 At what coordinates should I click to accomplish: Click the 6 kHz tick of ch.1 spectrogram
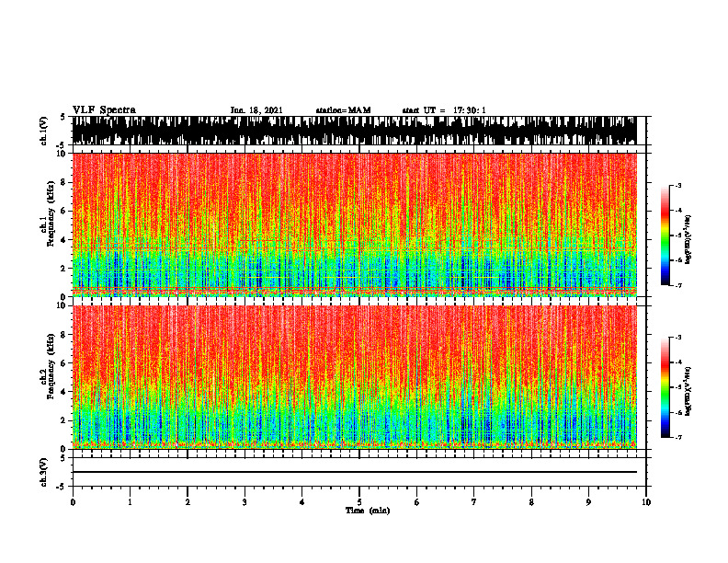(64, 212)
